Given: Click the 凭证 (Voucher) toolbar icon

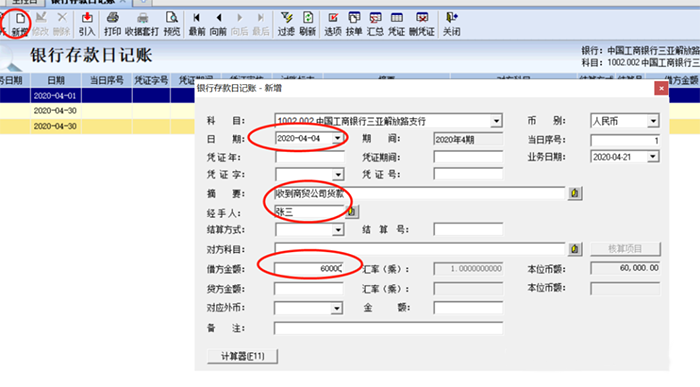Looking at the screenshot, I should [396, 24].
